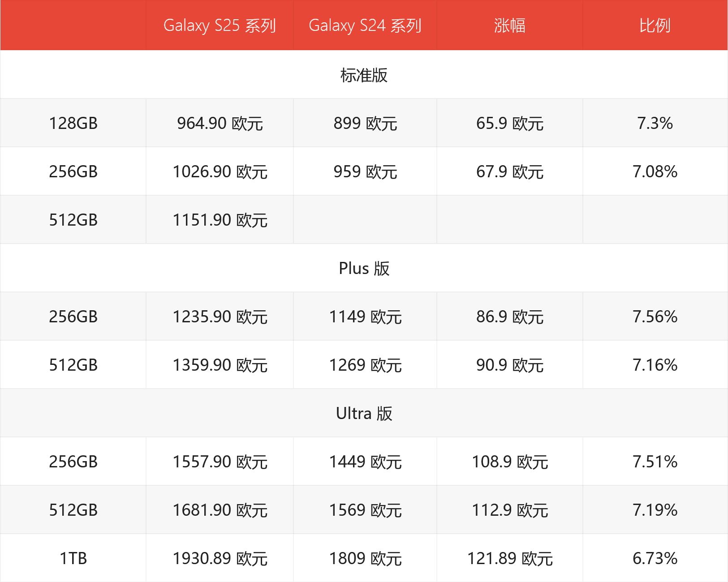
Task: Select the 1930.89 欧元 price cell
Action: (x=220, y=559)
